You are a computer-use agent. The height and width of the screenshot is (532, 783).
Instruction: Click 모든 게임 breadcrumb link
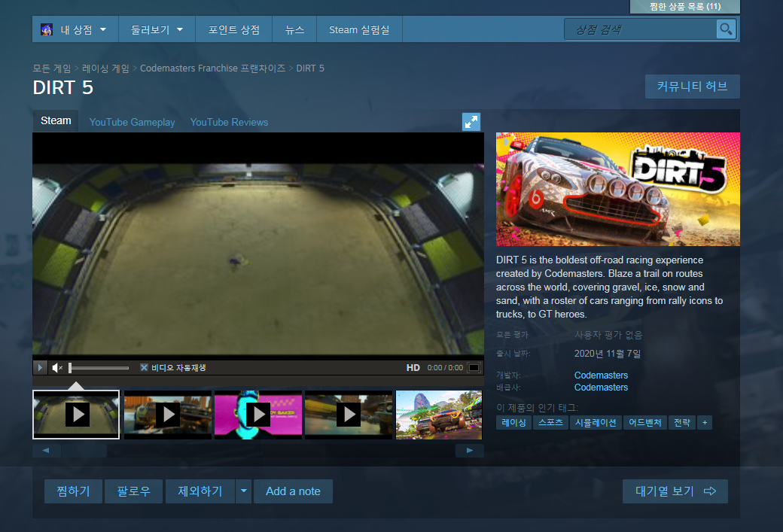click(51, 68)
